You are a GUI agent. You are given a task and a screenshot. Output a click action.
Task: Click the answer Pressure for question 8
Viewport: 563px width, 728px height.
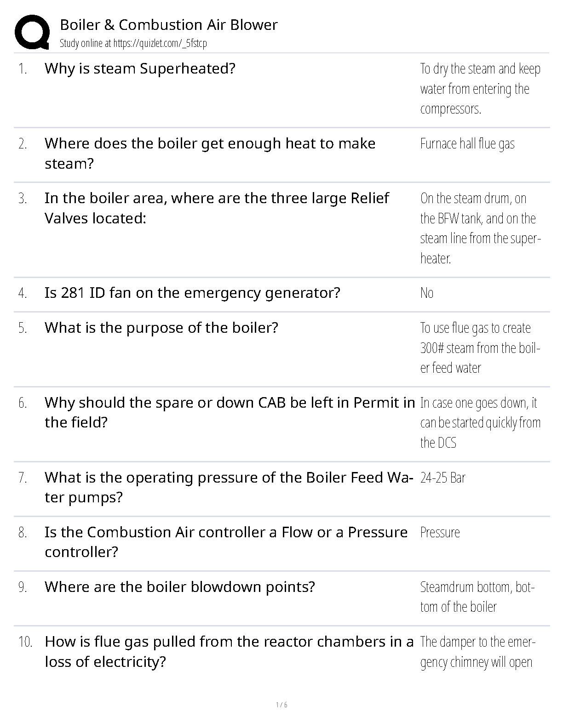pos(440,533)
